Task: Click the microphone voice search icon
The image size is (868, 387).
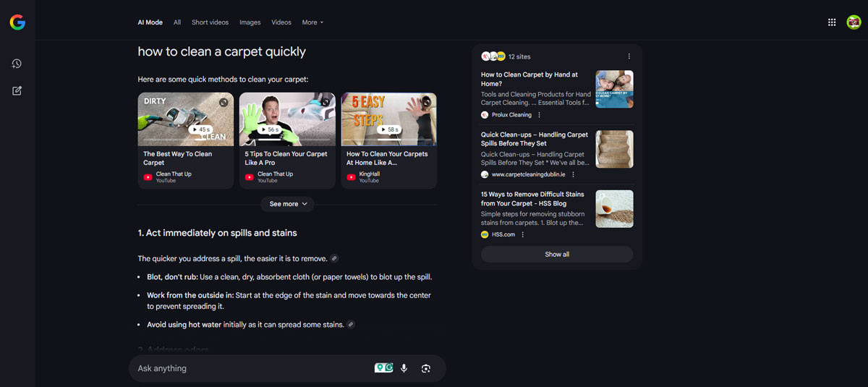Action: tap(404, 368)
